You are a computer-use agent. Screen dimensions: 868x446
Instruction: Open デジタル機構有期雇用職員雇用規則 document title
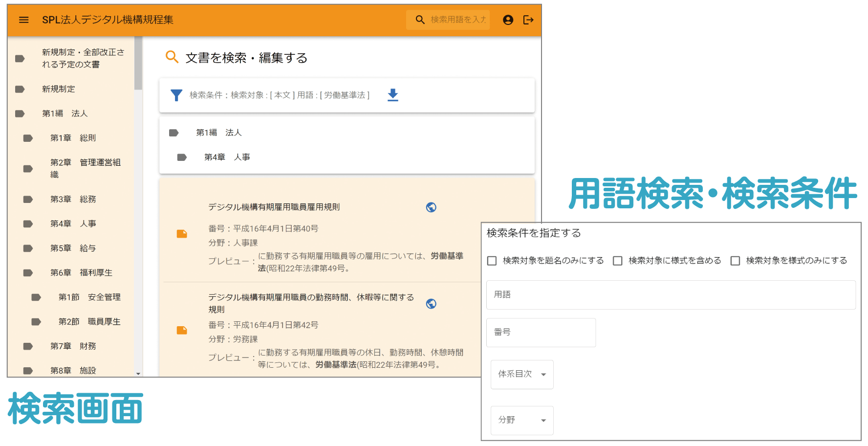(274, 207)
